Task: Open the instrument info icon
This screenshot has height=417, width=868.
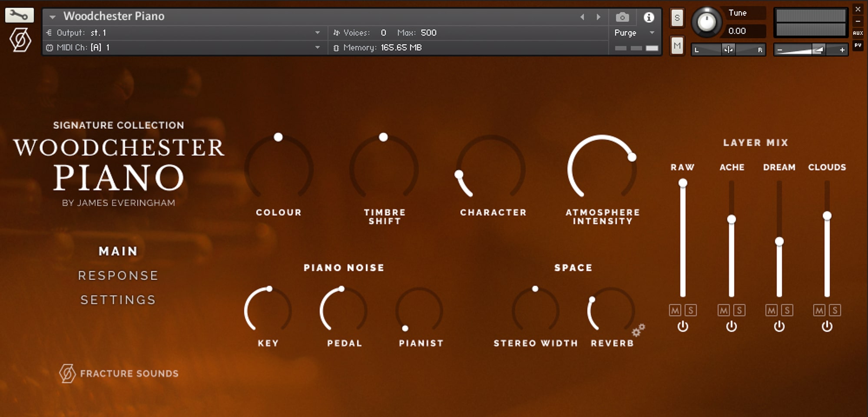Action: click(x=649, y=17)
